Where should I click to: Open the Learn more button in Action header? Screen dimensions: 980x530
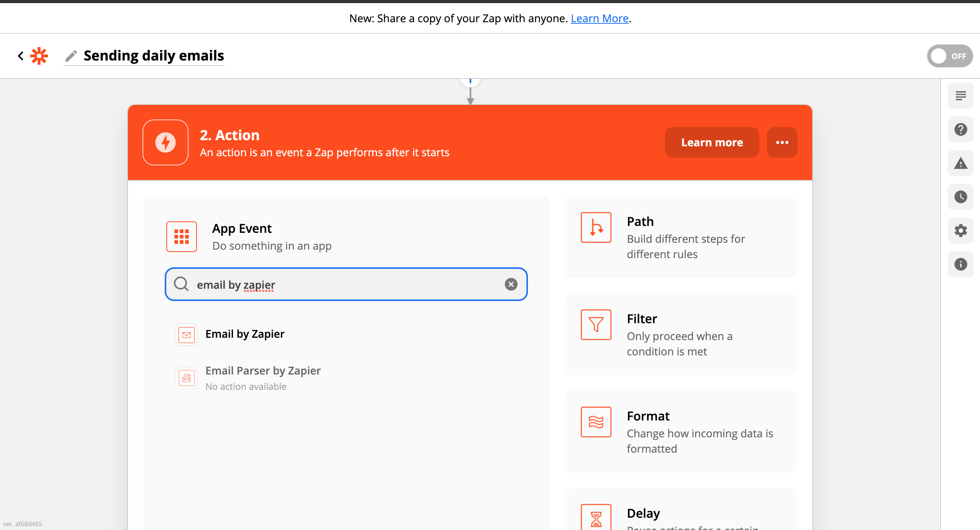click(x=712, y=142)
